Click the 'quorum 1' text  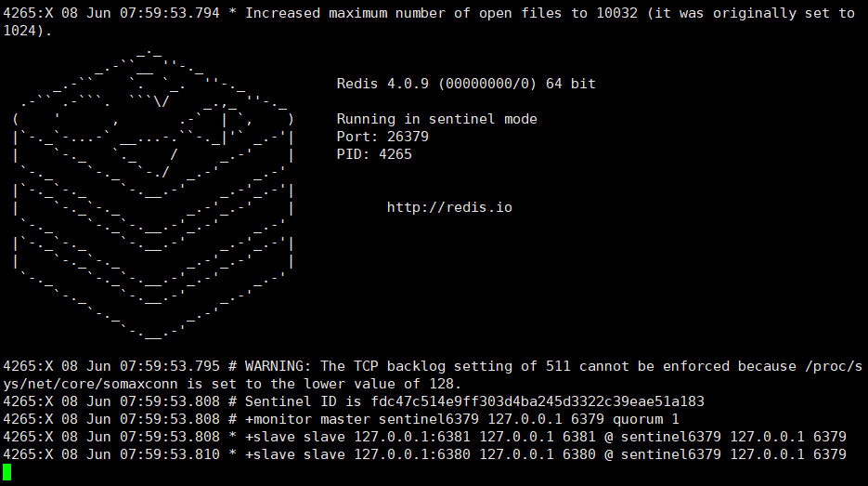click(646, 419)
